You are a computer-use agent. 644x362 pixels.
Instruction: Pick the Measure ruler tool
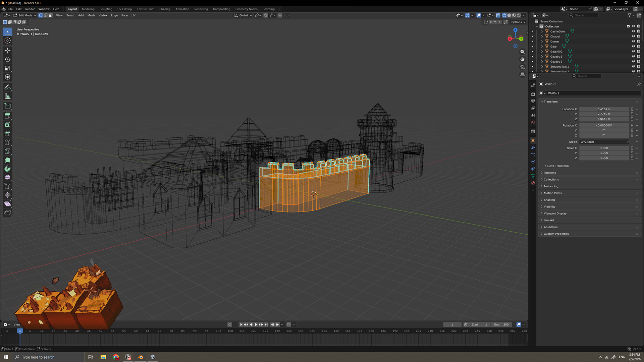coord(7,96)
